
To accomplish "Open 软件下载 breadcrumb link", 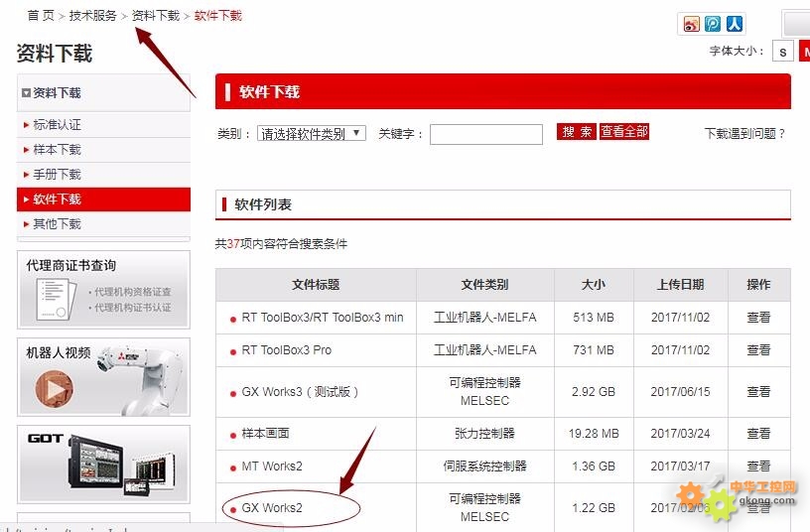I will (218, 16).
